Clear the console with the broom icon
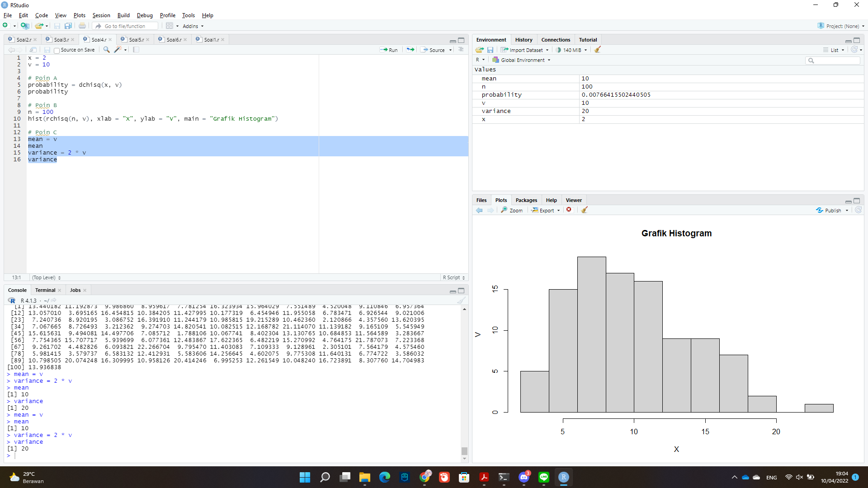The height and width of the screenshot is (488, 868). (x=462, y=300)
